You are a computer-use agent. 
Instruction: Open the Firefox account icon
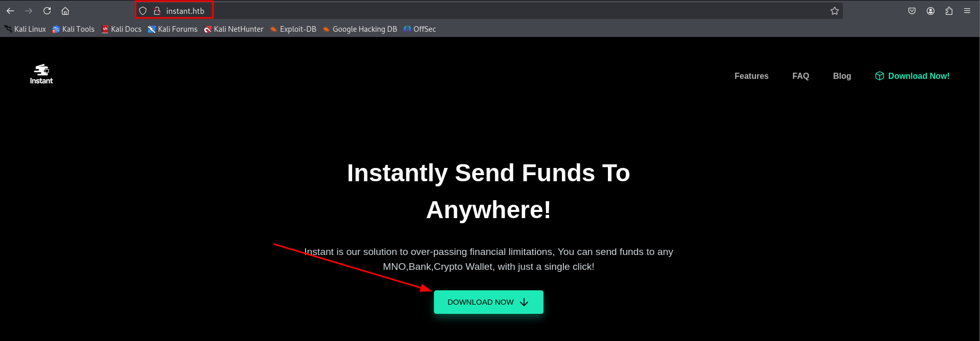pos(930,11)
